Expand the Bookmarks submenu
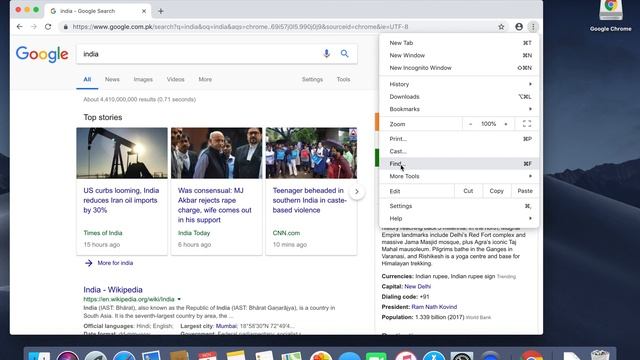The width and height of the screenshot is (640, 360). (459, 109)
